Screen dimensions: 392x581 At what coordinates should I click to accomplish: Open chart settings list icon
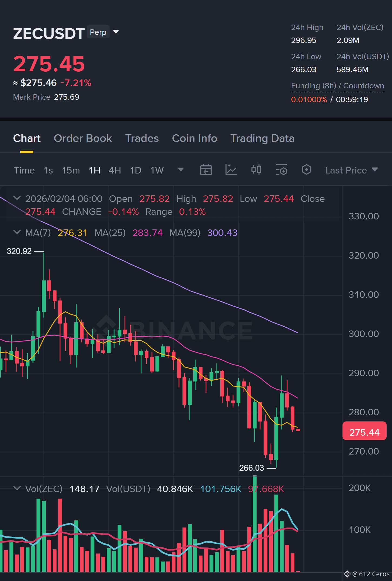click(281, 170)
